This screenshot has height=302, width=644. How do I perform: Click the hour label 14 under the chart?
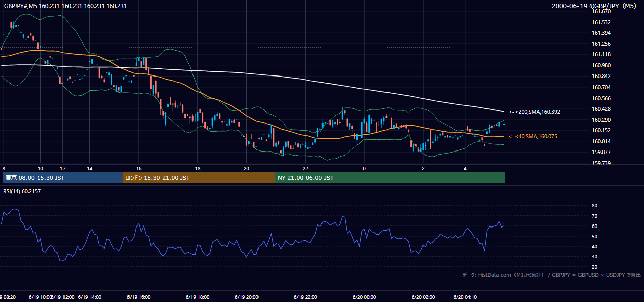coord(90,168)
